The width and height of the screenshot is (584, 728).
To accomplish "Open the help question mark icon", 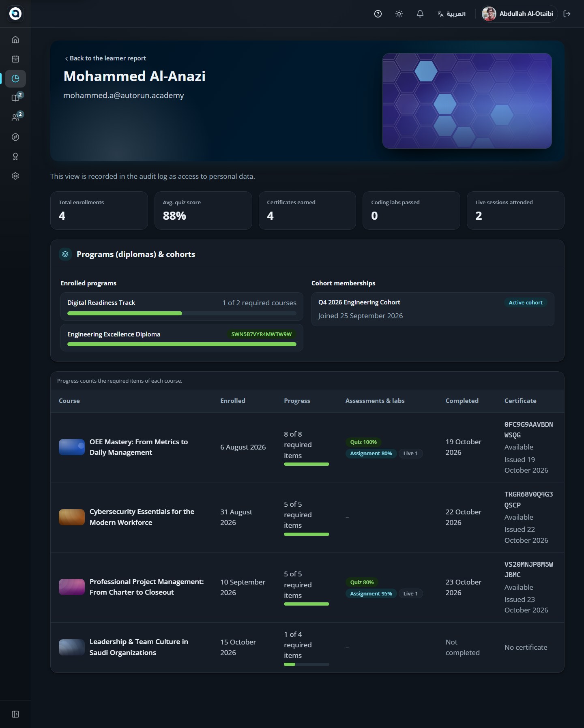I will [378, 14].
